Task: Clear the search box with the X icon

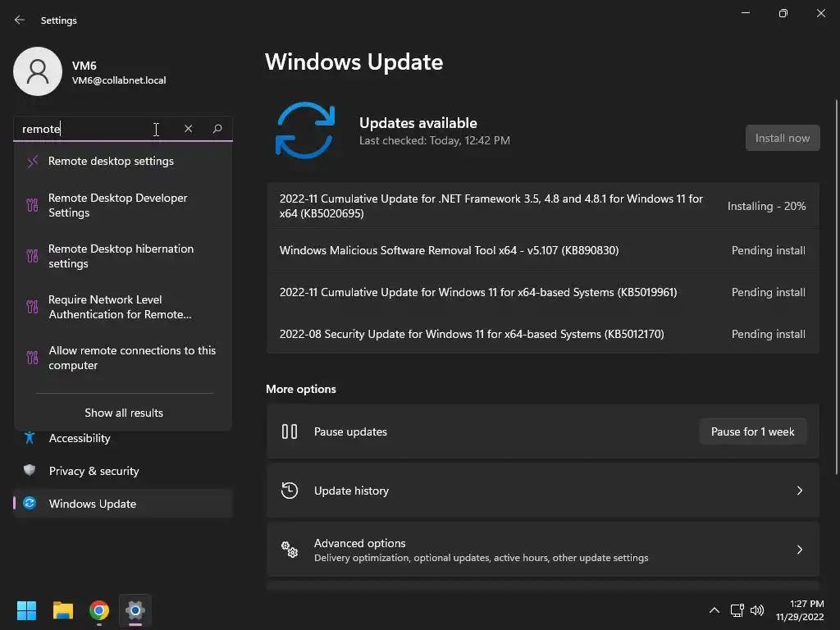Action: [188, 129]
